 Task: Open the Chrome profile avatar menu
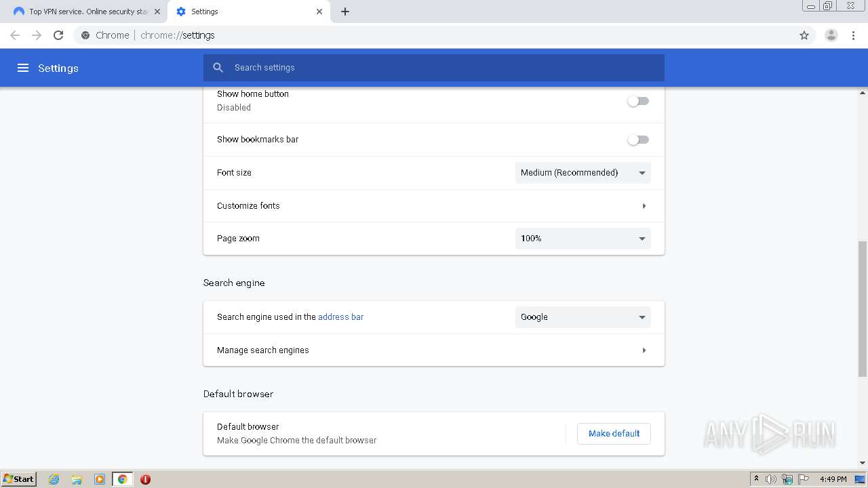coord(831,35)
